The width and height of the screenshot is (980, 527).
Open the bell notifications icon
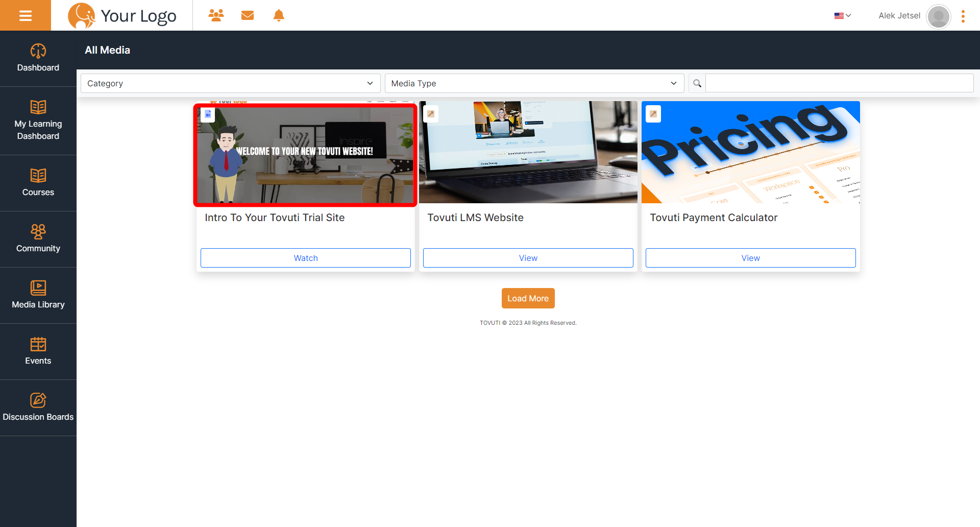click(279, 15)
